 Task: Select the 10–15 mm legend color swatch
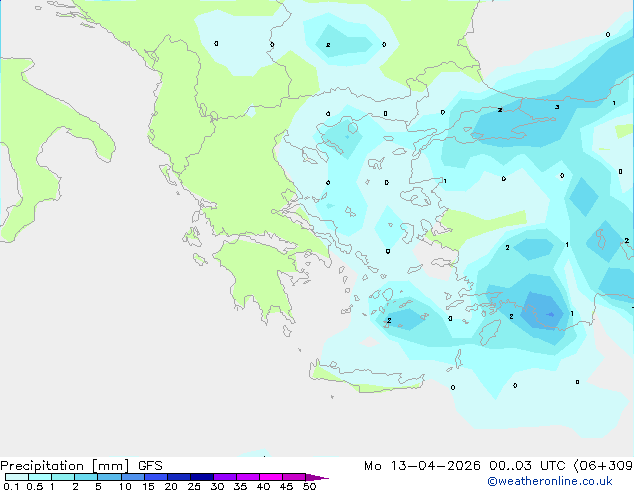pyautogui.click(x=132, y=477)
